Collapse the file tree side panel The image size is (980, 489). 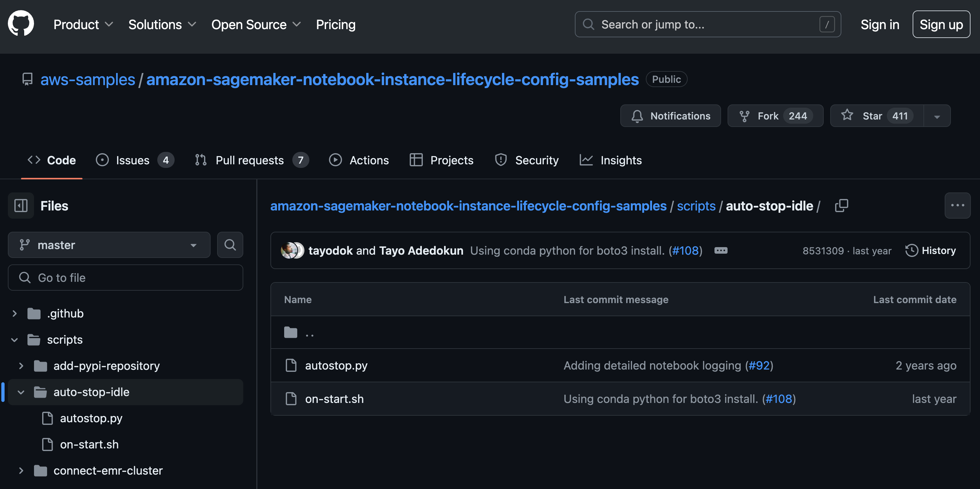[21, 206]
